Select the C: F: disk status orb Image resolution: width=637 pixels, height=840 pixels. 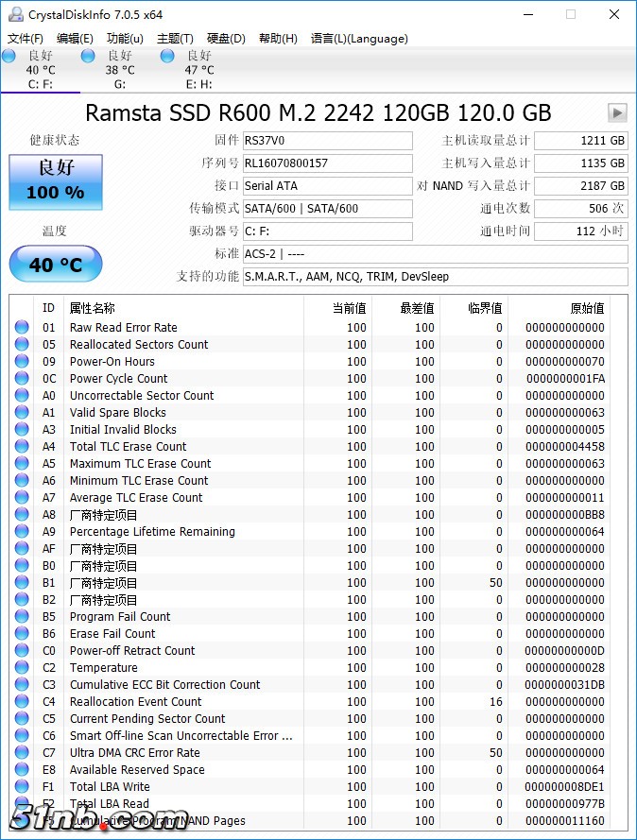(9, 57)
